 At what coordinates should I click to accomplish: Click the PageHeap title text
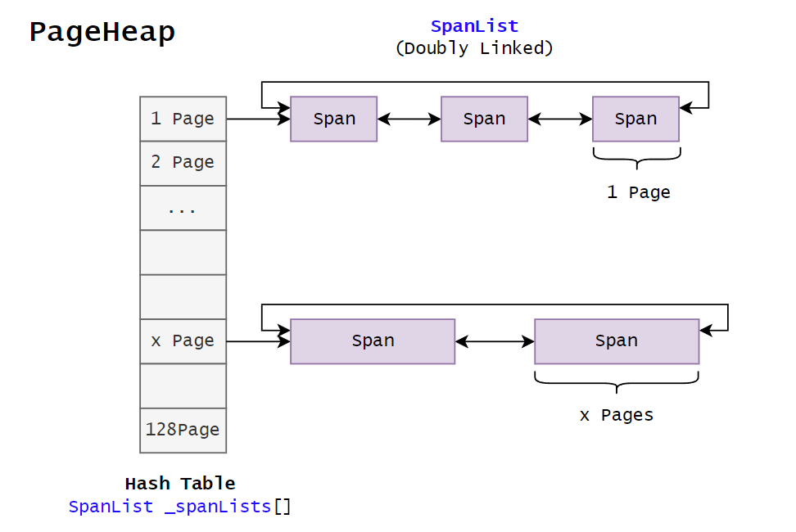coord(102,33)
